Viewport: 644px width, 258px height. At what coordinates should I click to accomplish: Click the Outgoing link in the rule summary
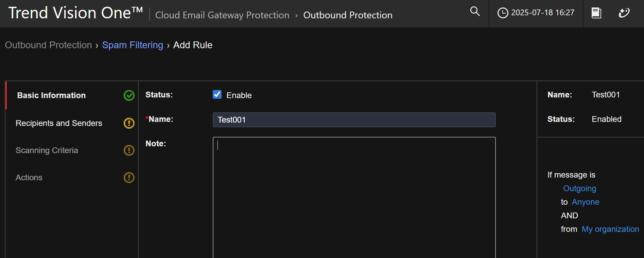579,188
